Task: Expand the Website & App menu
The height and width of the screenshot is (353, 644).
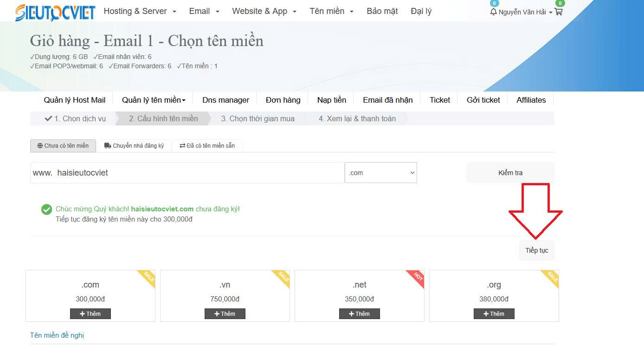Action: 264,11
